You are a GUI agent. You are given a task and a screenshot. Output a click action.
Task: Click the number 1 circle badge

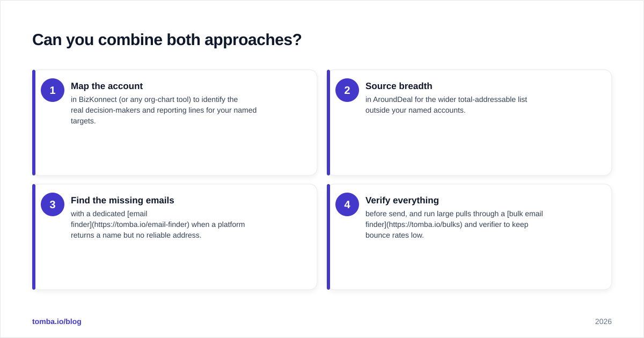(x=53, y=90)
